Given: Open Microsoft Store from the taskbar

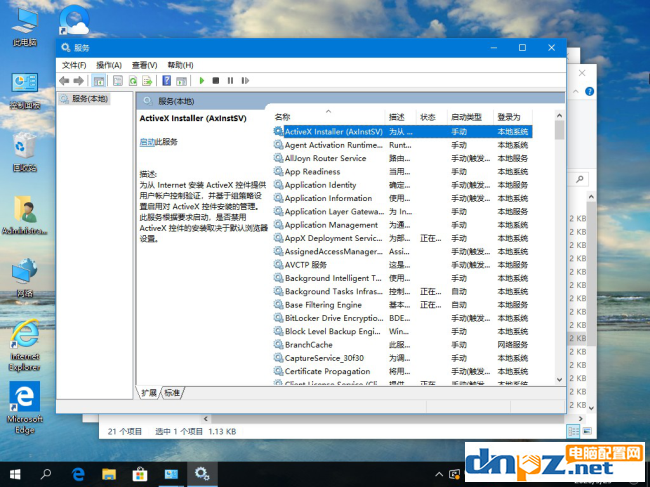Looking at the screenshot, I should click(140, 474).
